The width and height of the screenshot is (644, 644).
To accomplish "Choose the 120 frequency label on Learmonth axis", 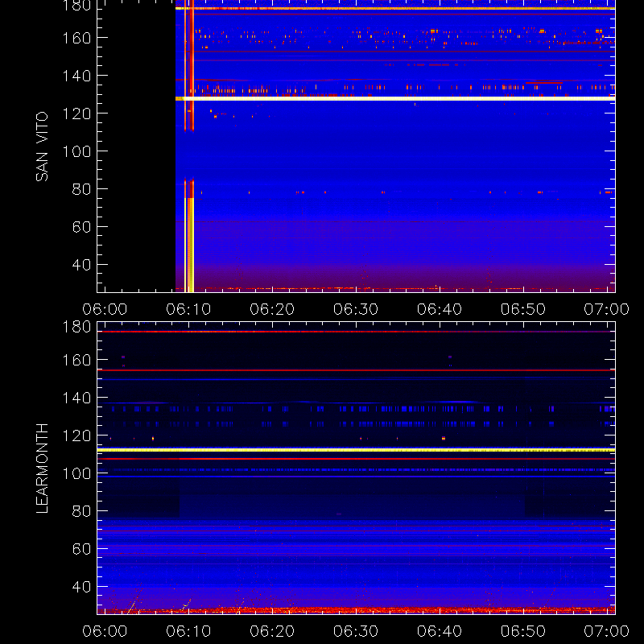I will 76,436.
